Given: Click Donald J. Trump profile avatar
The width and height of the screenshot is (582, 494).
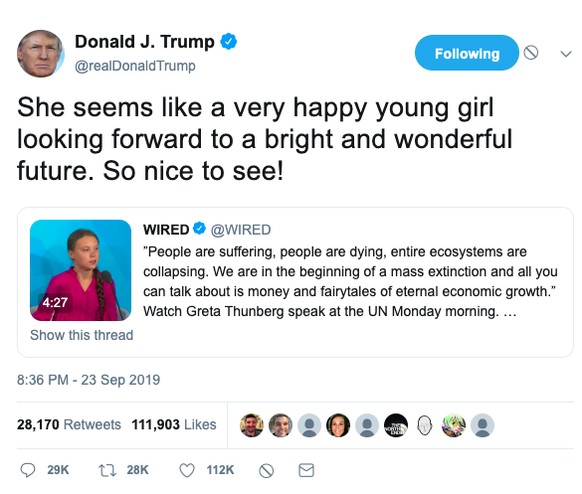Looking at the screenshot, I should [40, 53].
